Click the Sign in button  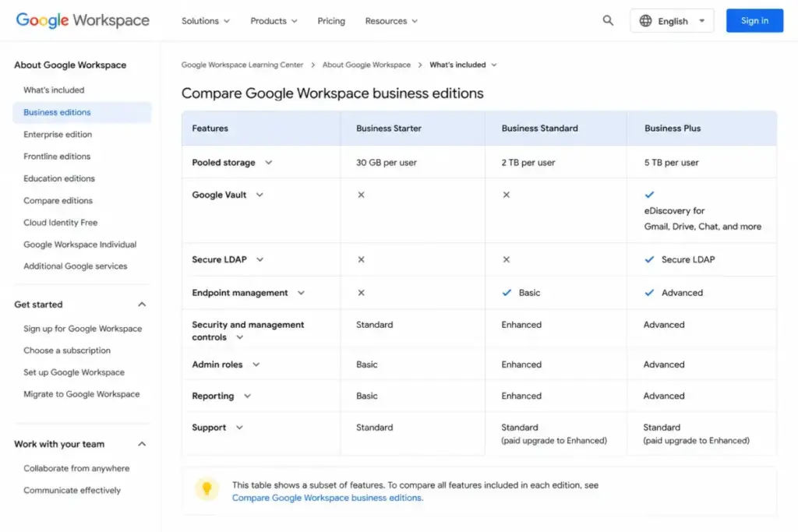[754, 20]
